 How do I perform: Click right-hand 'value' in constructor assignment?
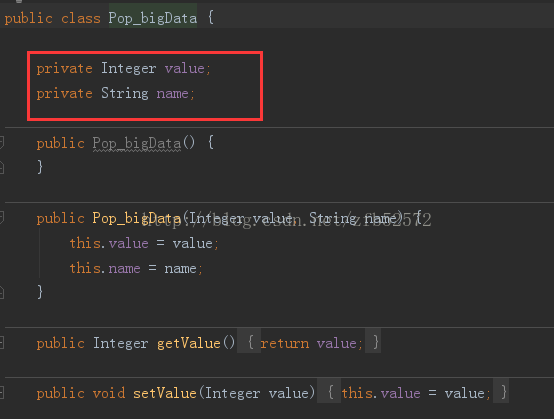[193, 243]
